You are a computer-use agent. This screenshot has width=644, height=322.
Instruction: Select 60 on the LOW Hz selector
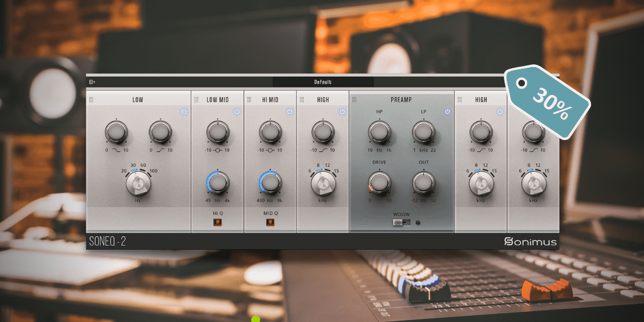143,165
